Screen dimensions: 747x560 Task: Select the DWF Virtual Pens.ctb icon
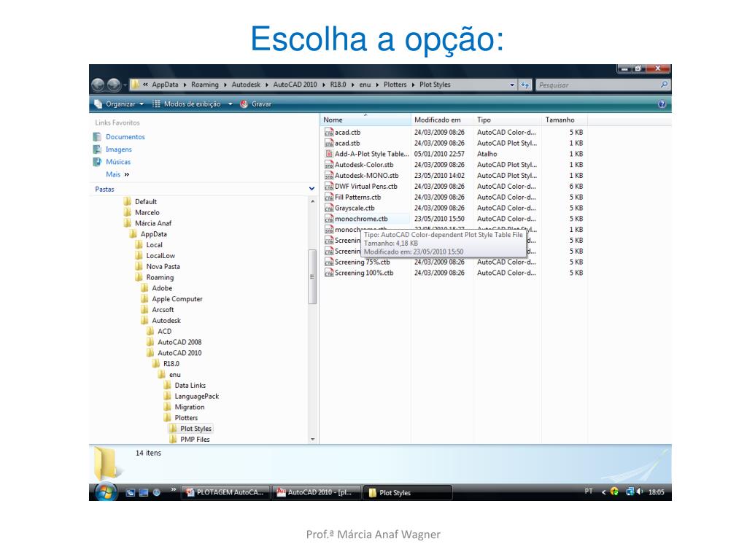point(329,186)
